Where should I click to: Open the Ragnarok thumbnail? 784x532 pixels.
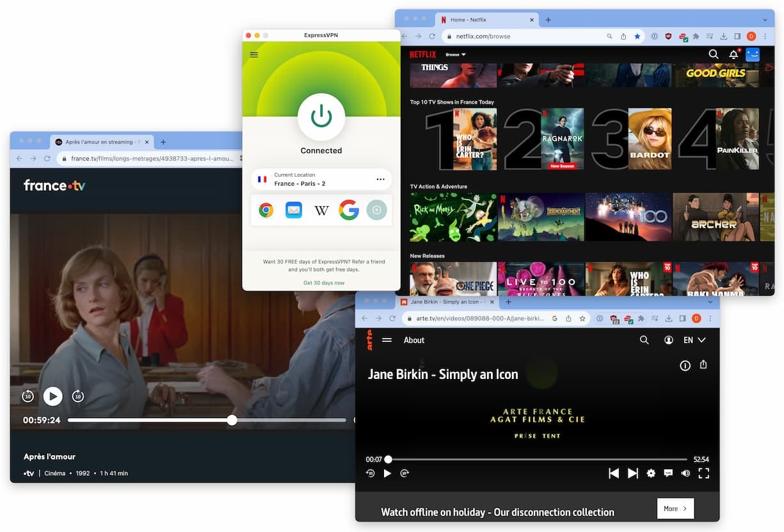562,139
